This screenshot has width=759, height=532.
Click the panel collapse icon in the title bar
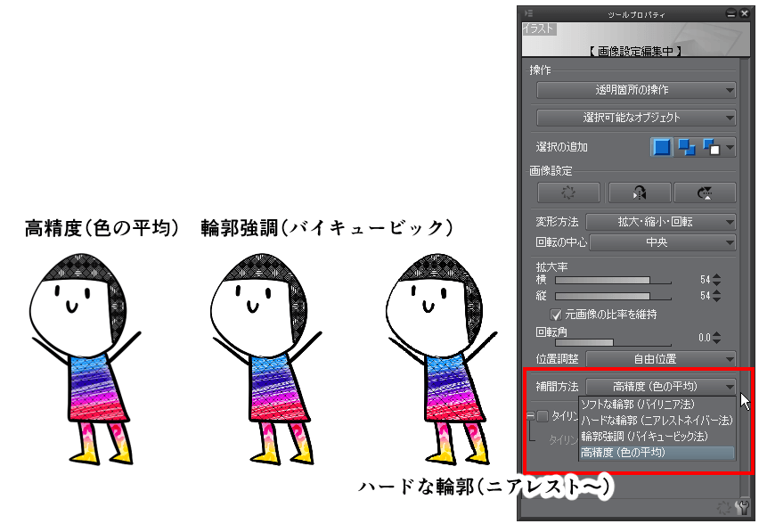[731, 13]
